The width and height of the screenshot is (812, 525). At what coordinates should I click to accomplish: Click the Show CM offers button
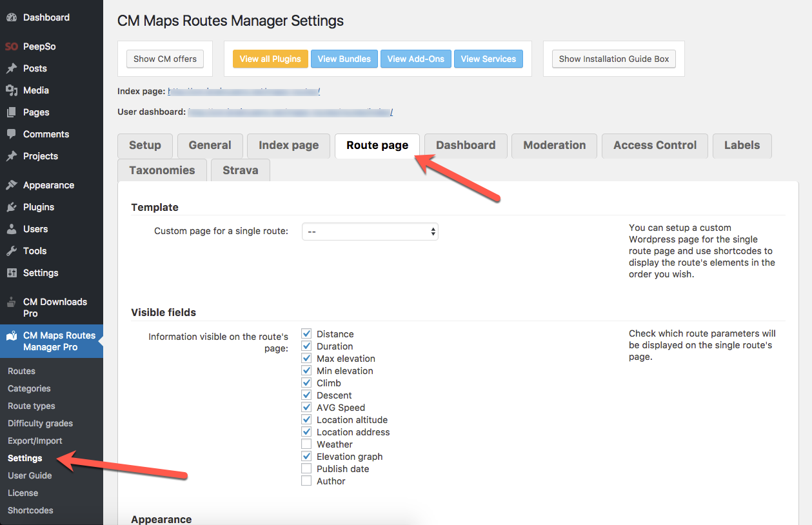165,59
